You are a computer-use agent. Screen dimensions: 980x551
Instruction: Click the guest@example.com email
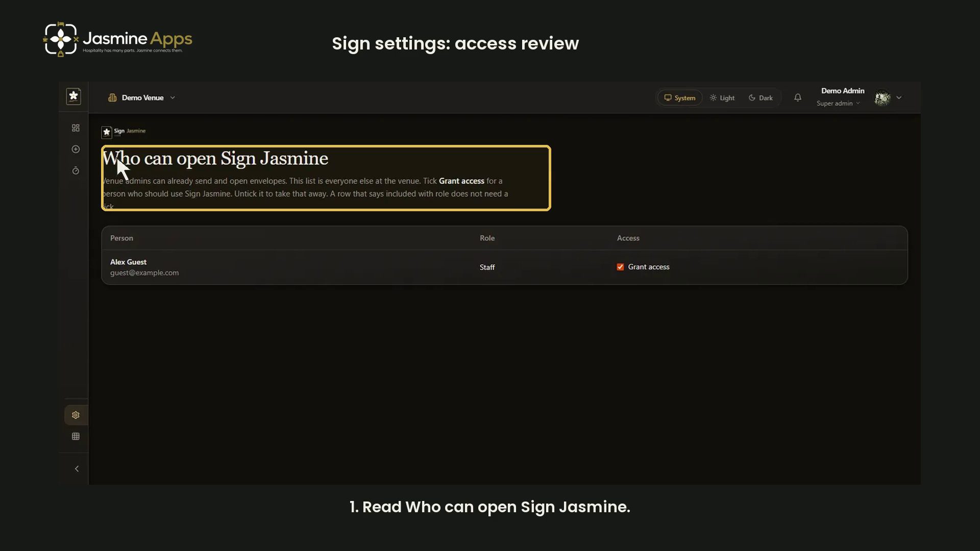(144, 273)
